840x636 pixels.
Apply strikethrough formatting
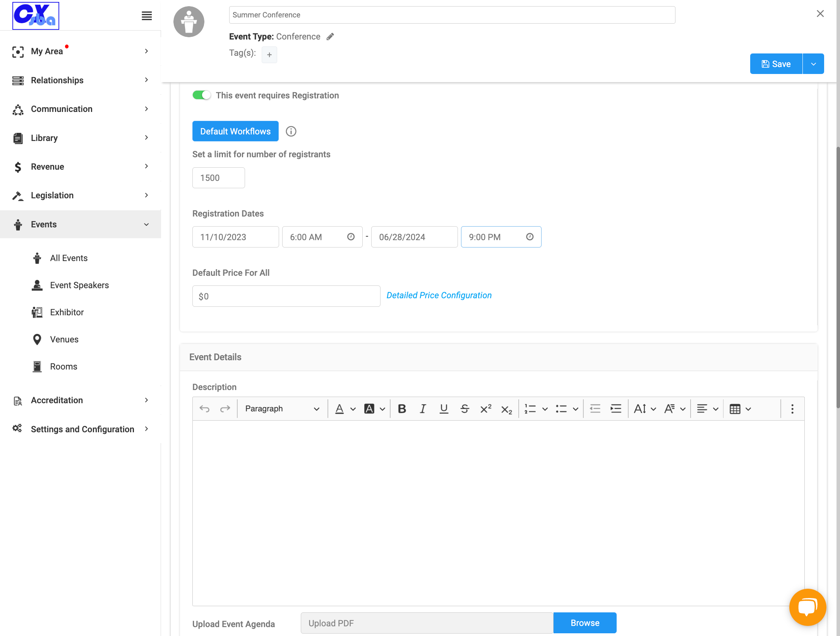[465, 409]
